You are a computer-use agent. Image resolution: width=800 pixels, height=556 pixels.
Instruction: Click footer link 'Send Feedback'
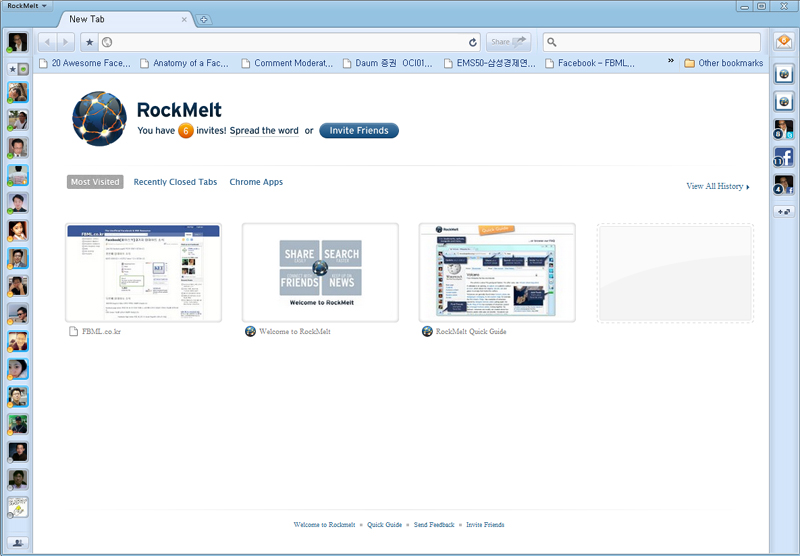point(434,524)
